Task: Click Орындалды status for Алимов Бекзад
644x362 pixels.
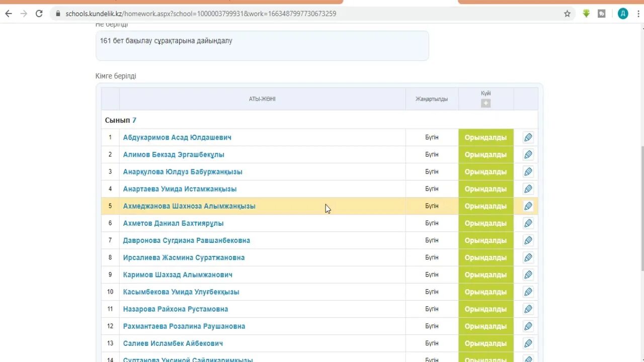Action: (x=486, y=154)
